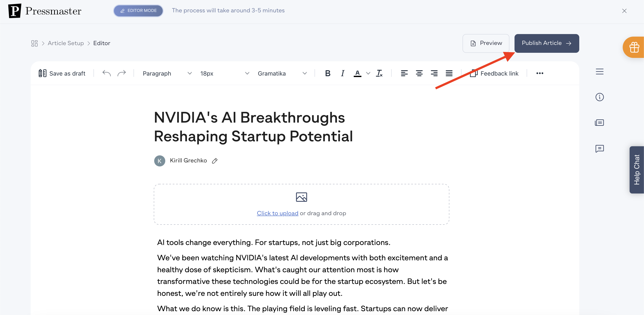Click to upload link
The image size is (644, 315).
(277, 213)
